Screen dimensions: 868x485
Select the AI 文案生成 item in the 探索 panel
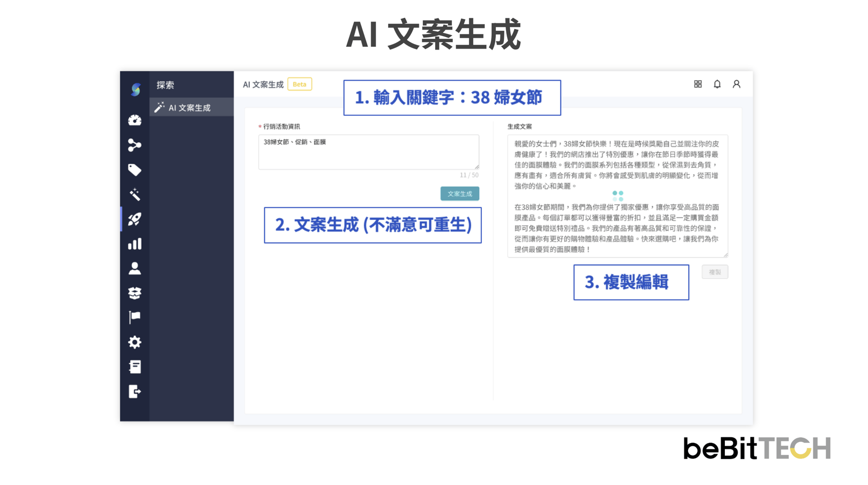pos(184,107)
